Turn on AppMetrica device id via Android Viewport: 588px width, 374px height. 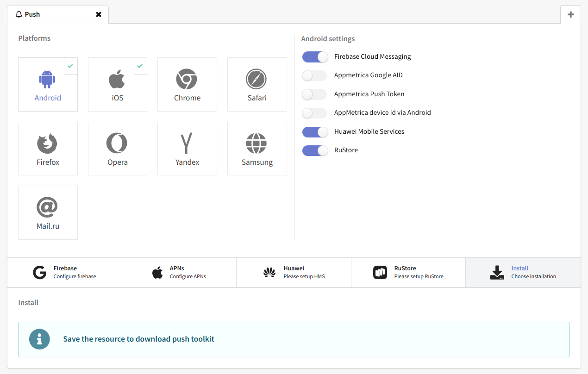314,113
